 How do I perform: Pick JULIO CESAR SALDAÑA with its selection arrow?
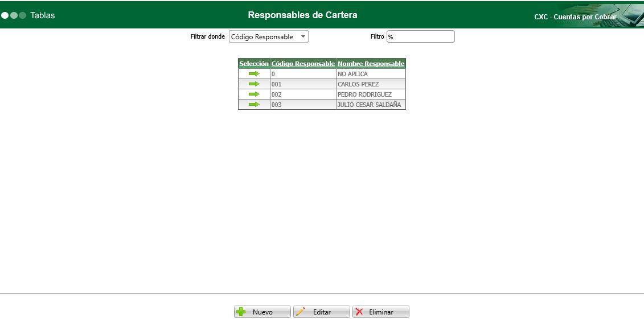(x=253, y=104)
